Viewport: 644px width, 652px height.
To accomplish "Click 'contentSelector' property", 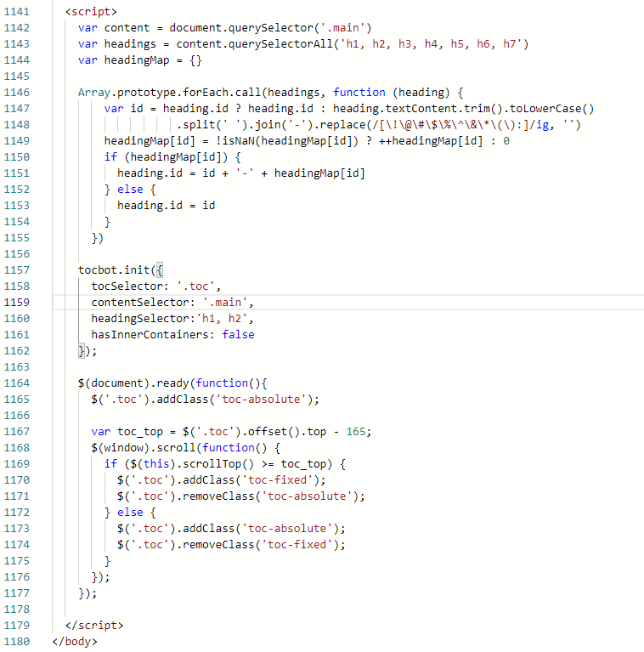I will tap(140, 303).
